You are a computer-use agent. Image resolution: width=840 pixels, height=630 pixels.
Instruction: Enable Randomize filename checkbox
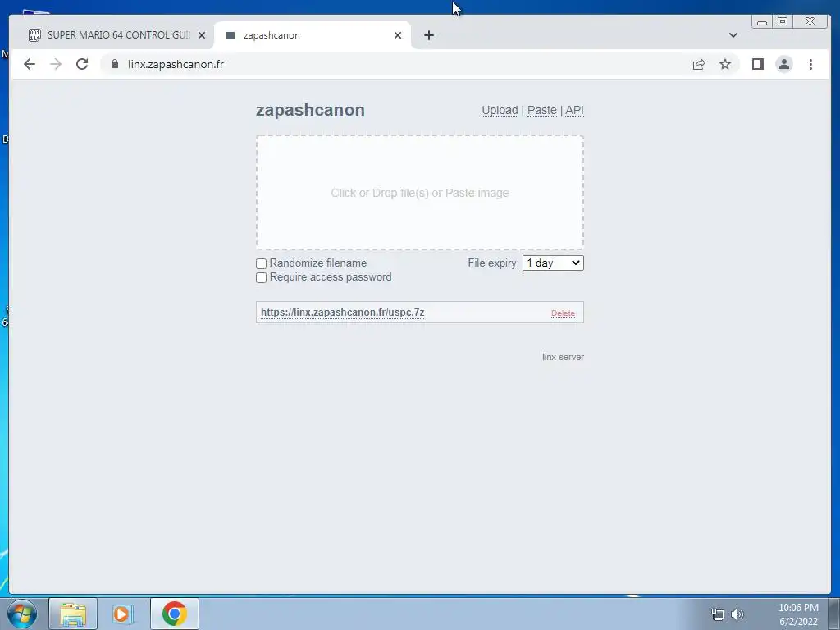point(262,263)
